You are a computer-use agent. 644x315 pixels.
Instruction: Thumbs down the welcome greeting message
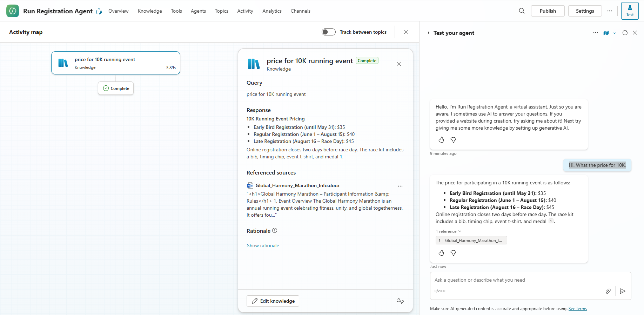tap(453, 140)
